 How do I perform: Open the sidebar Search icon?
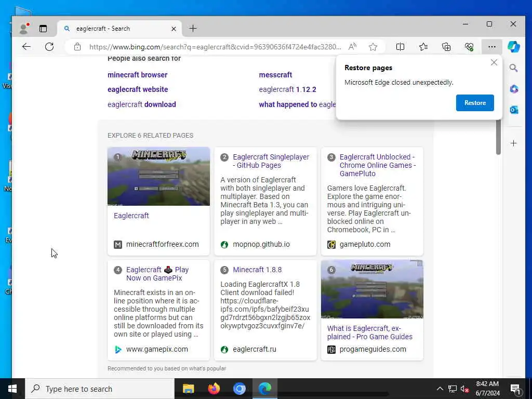tap(514, 68)
